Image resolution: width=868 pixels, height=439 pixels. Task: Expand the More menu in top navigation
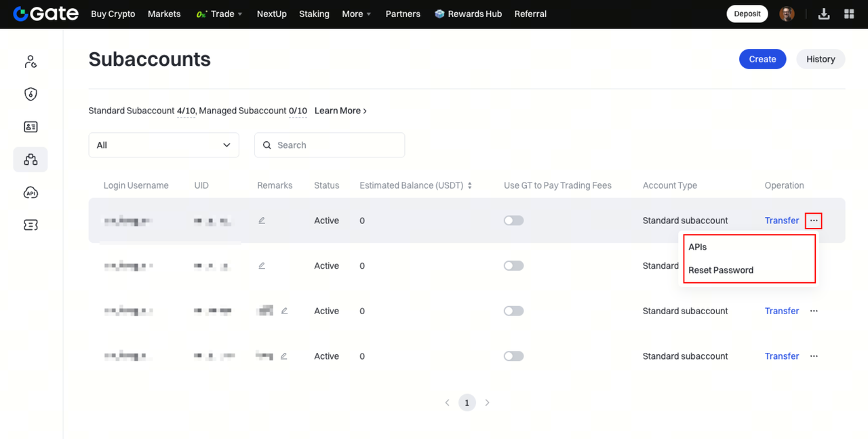point(356,14)
